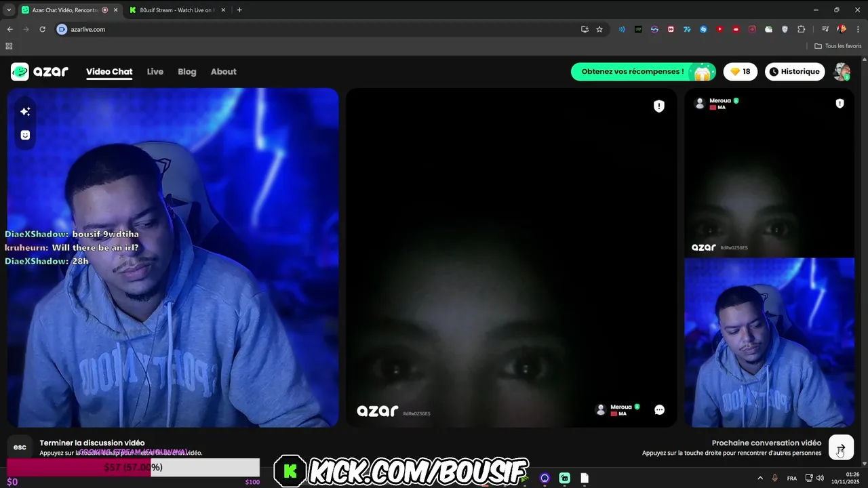Image resolution: width=868 pixels, height=488 pixels.
Task: Click next conversation arrow button
Action: coord(841,448)
